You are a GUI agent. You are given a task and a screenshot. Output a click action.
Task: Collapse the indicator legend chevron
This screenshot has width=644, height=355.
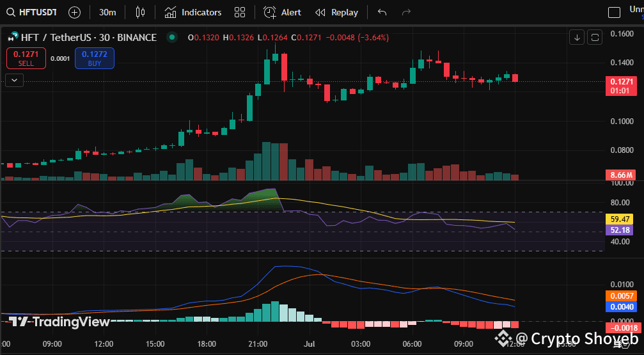click(x=14, y=80)
